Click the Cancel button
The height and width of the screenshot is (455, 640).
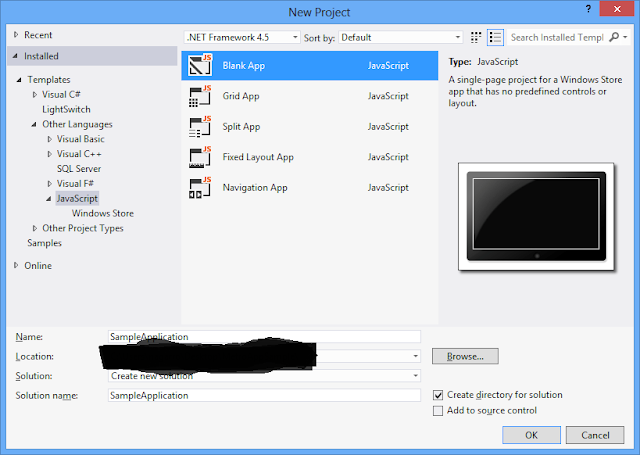pos(595,435)
